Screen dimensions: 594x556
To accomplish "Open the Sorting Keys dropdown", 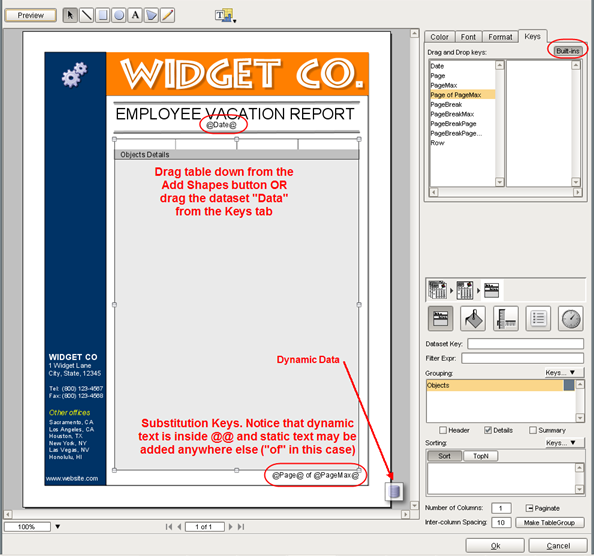I will tap(564, 443).
